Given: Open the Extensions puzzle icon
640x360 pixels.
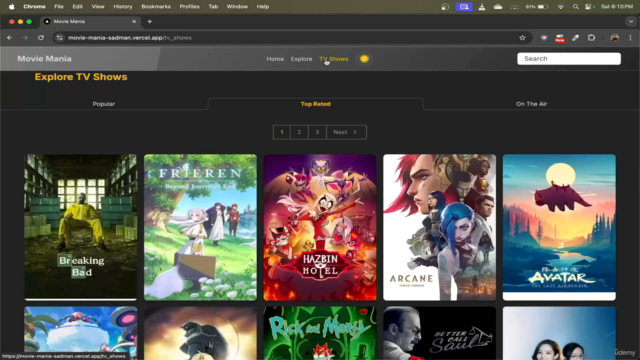Looking at the screenshot, I should tap(591, 38).
